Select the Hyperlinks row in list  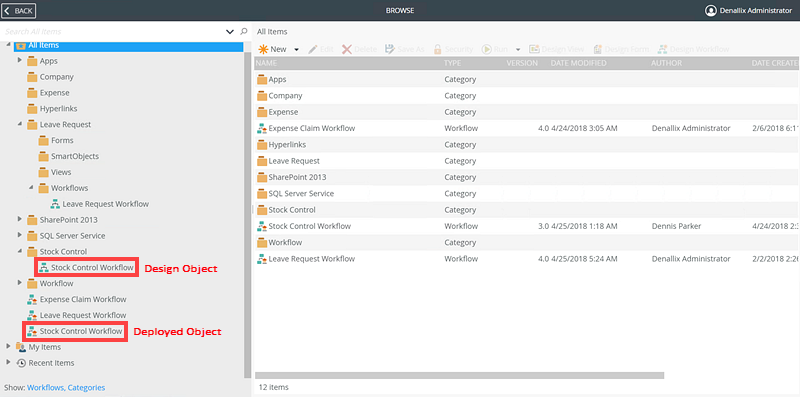click(x=527, y=144)
